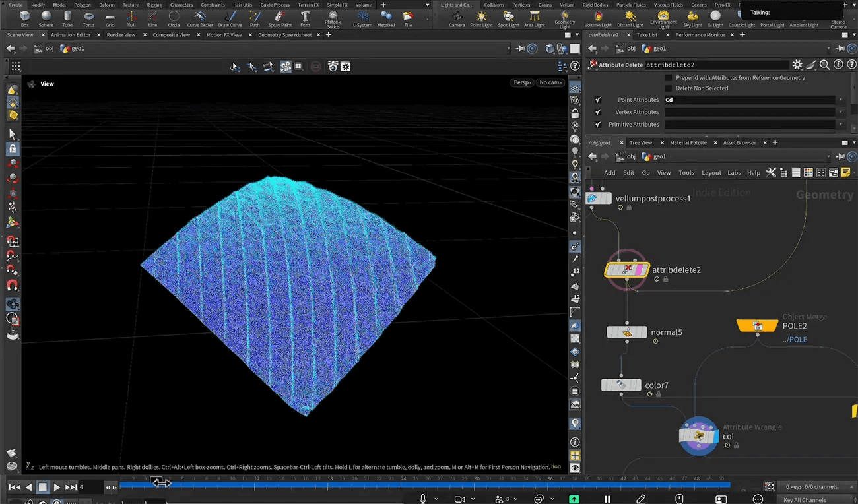Screen dimensions: 858x504
Task: Check Prepend with Attributes from Reference Geometry
Action: click(669, 77)
